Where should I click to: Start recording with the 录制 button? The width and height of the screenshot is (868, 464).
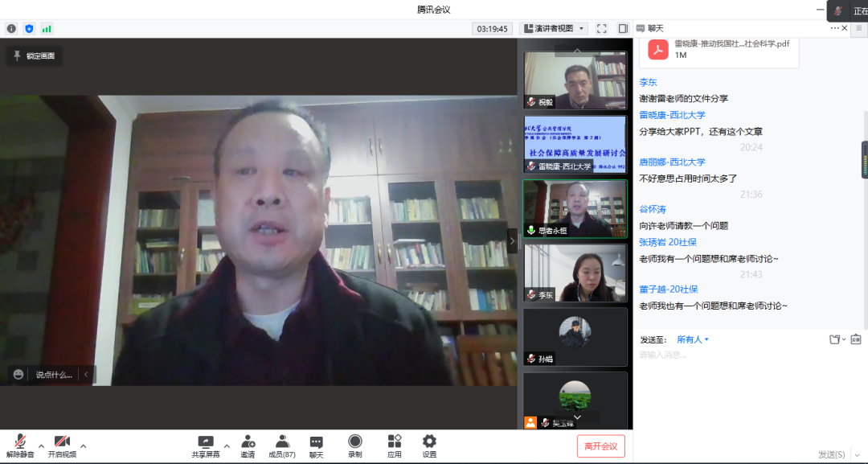[x=354, y=446]
